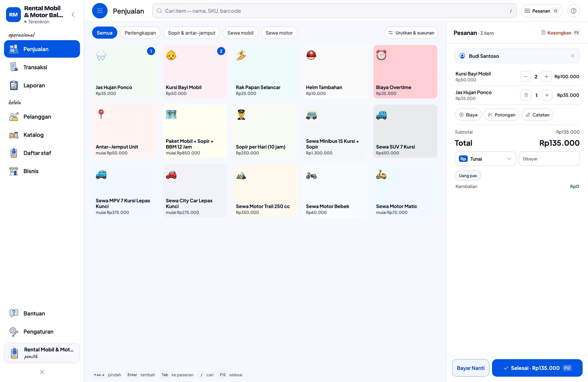Screen dimensions: 588x382
Task: Open Pengaturan settings
Action: [42, 332]
